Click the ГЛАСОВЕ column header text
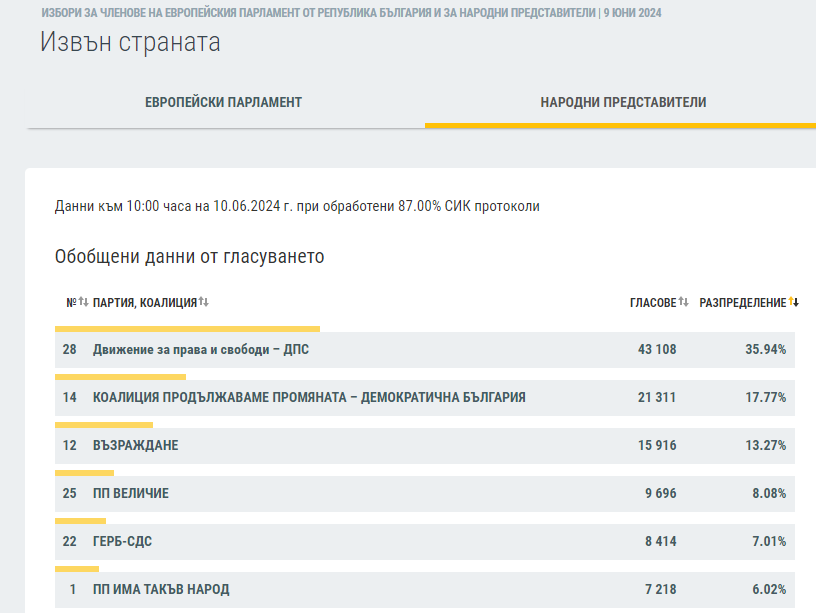 652,303
